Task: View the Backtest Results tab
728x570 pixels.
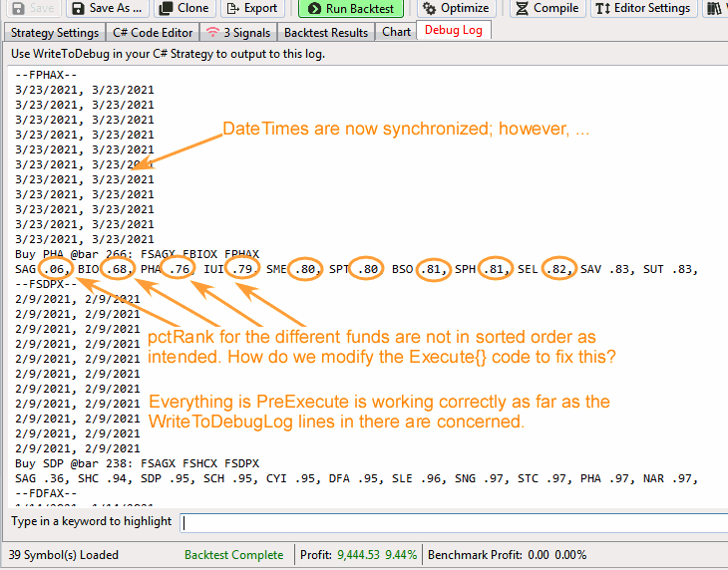Action: pos(326,32)
